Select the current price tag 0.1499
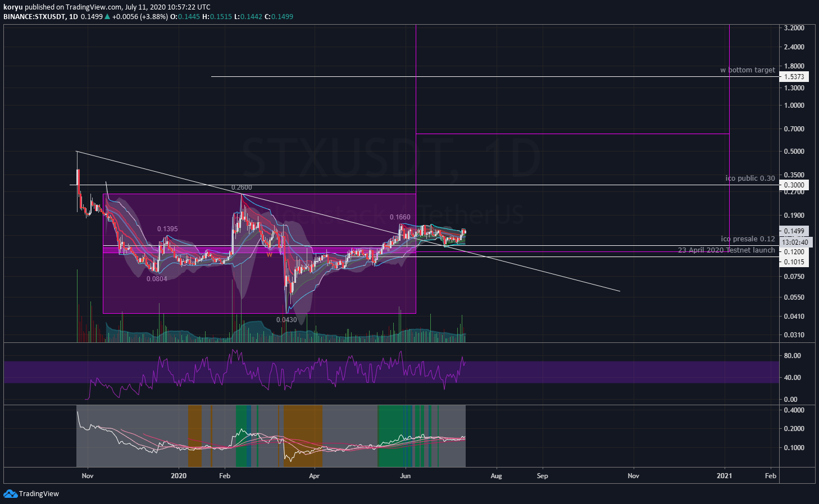 pos(794,231)
